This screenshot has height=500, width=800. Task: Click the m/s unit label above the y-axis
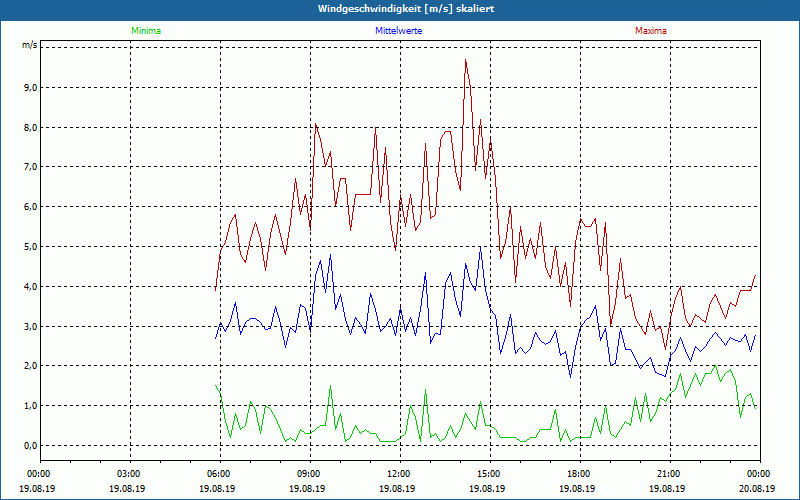pyautogui.click(x=29, y=46)
